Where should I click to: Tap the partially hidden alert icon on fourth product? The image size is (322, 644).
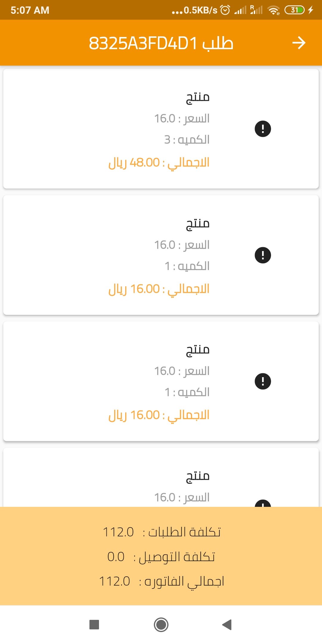[x=263, y=503]
